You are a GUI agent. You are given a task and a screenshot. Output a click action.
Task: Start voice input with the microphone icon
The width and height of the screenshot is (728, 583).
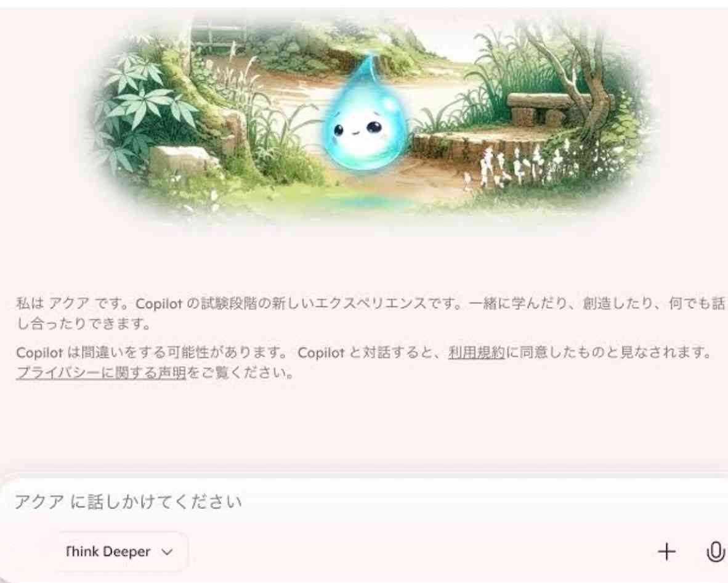pos(716,552)
